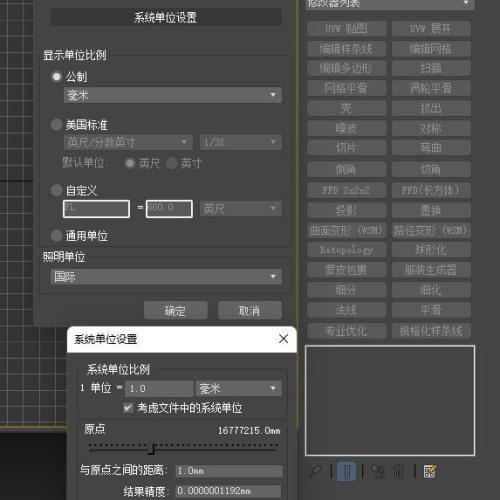500x500 pixels.
Task: Close the 系统单位设置 dialog
Action: [283, 339]
